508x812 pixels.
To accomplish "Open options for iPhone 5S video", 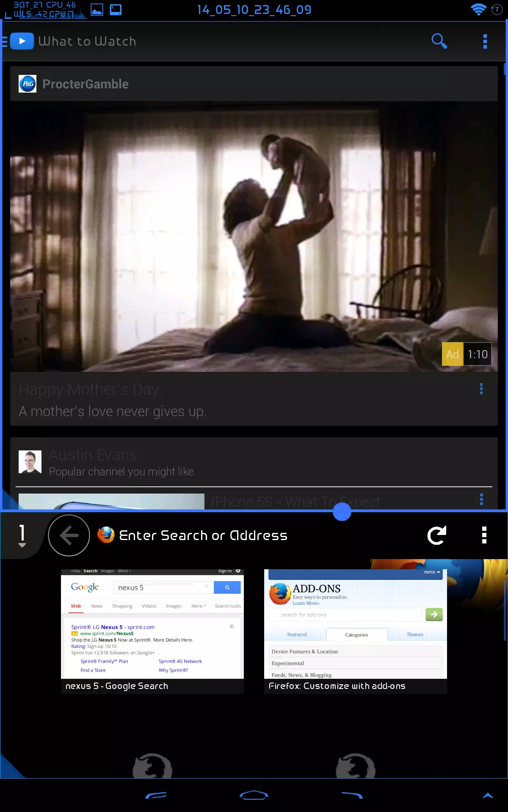I will pos(481,499).
